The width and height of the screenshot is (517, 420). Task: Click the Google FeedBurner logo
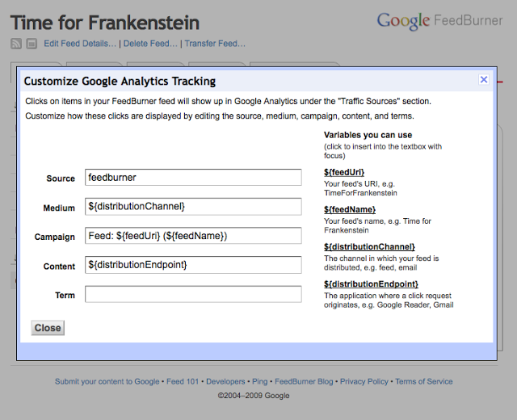click(x=440, y=20)
